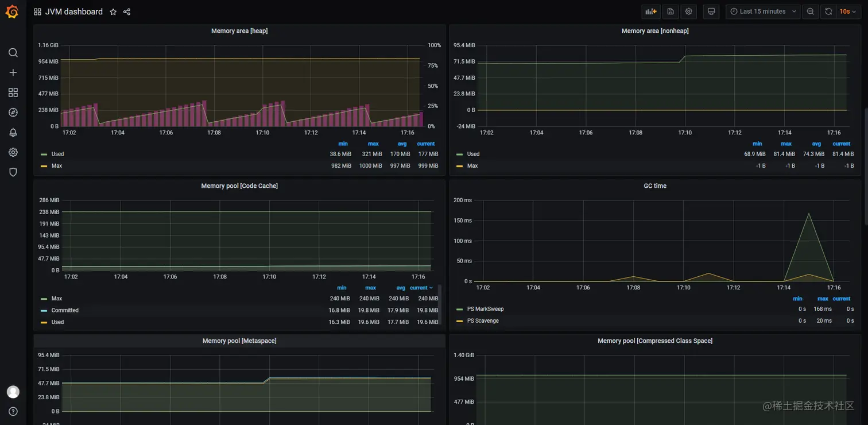Viewport: 868px width, 425px height.
Task: Change color of heap Used series swatch
Action: 44,154
